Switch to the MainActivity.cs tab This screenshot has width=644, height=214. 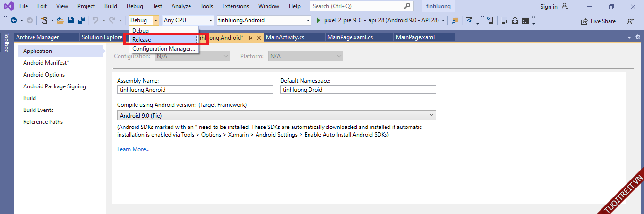point(285,37)
